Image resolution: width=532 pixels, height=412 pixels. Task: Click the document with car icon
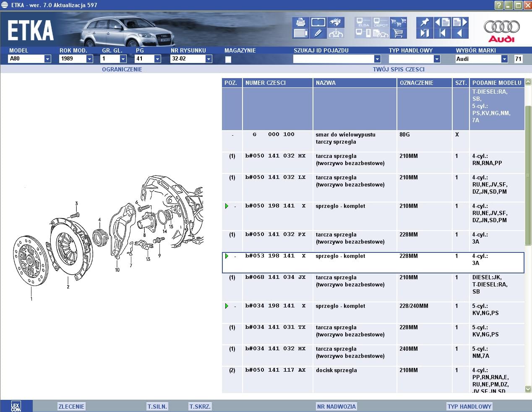pos(381,33)
